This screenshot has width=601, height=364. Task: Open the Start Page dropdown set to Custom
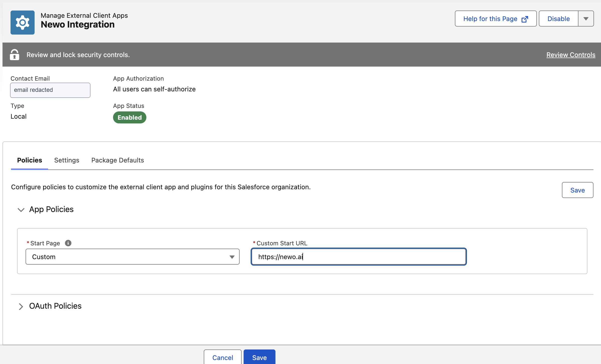click(133, 257)
